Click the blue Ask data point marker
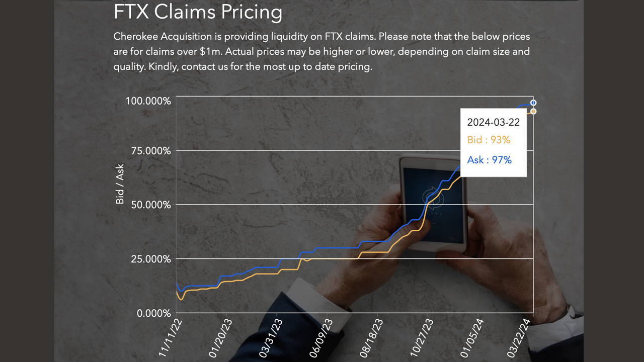Image resolution: width=644 pixels, height=362 pixels. (x=533, y=103)
